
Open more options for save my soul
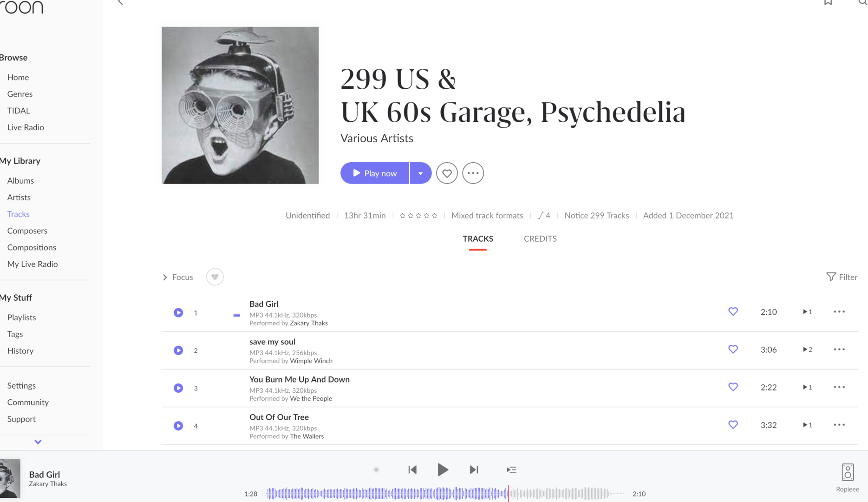(x=839, y=350)
